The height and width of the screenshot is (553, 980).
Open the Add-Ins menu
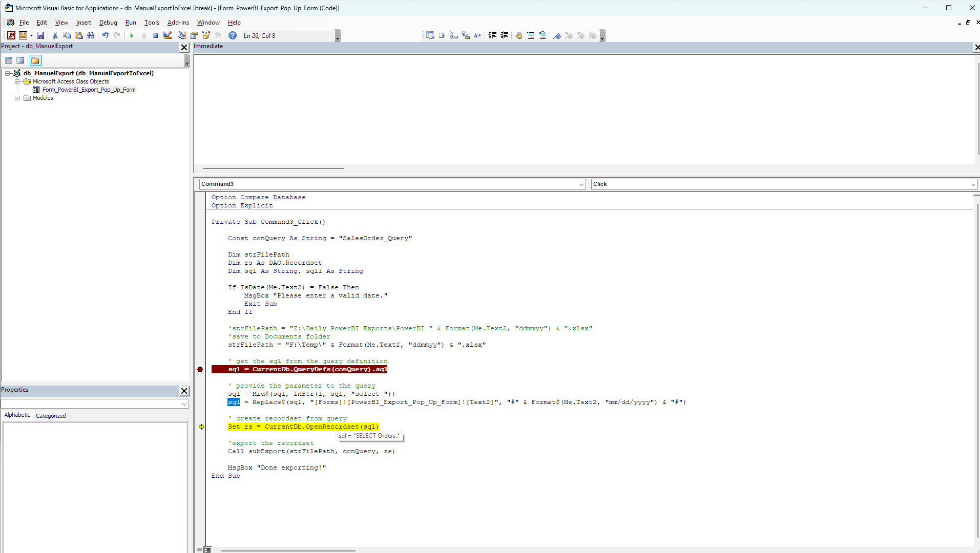coord(178,23)
